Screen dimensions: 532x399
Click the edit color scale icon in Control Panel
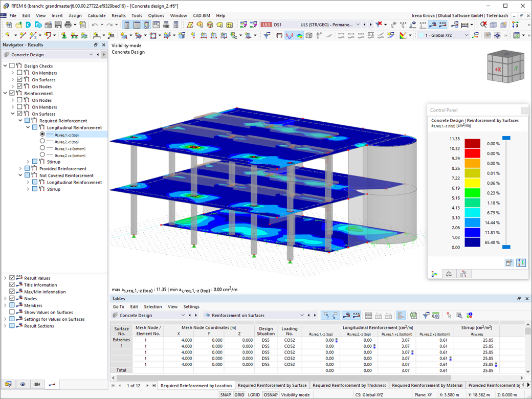[x=521, y=262]
